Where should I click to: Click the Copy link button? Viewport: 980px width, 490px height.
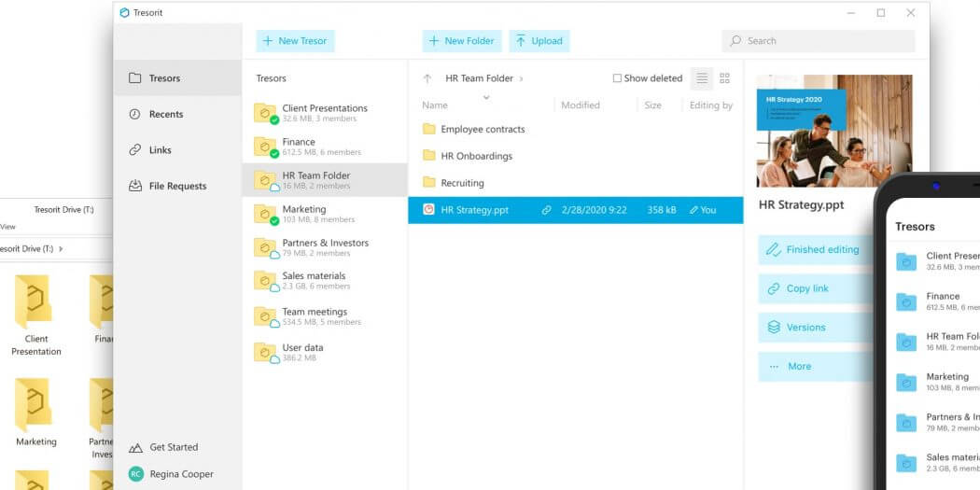[816, 288]
